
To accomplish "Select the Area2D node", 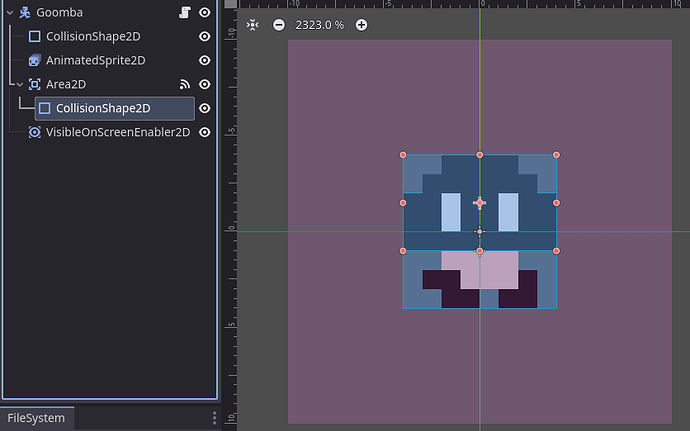I will [66, 84].
